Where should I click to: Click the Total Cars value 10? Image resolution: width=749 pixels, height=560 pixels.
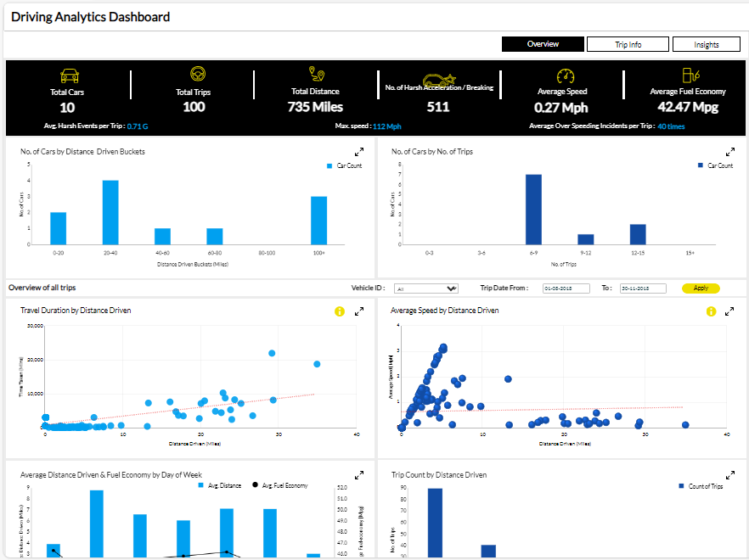click(67, 108)
